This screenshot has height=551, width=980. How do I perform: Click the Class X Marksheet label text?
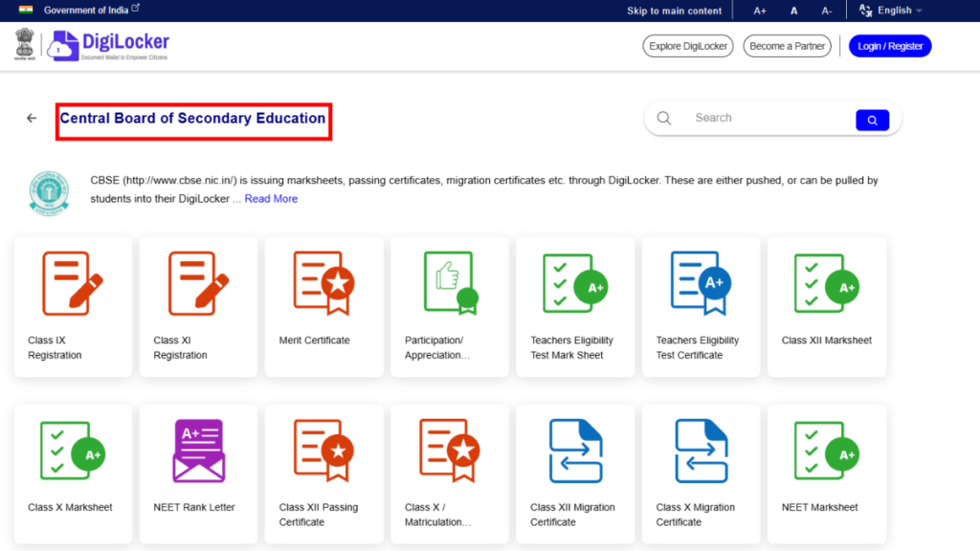pos(70,507)
